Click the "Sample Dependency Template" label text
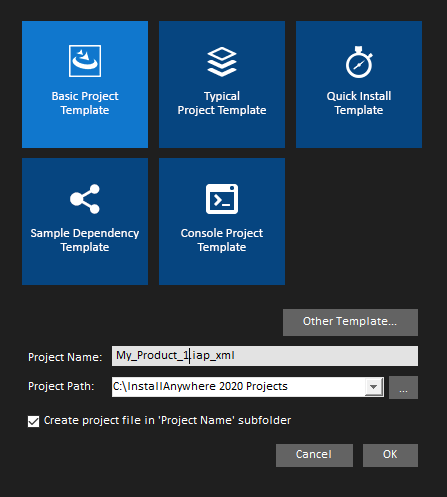 85,240
